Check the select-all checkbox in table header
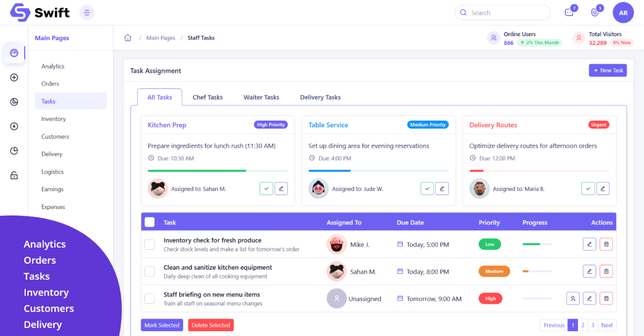Image resolution: width=644 pixels, height=336 pixels. point(150,221)
